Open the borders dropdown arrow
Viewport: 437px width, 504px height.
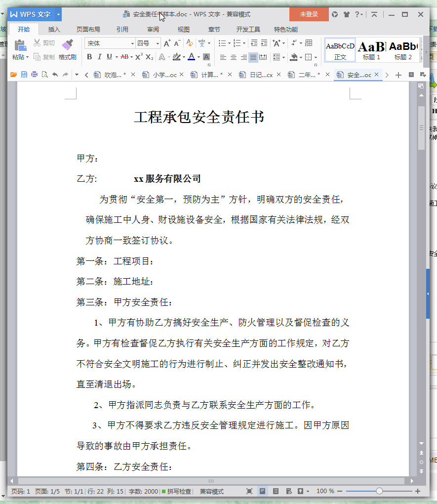(316, 57)
